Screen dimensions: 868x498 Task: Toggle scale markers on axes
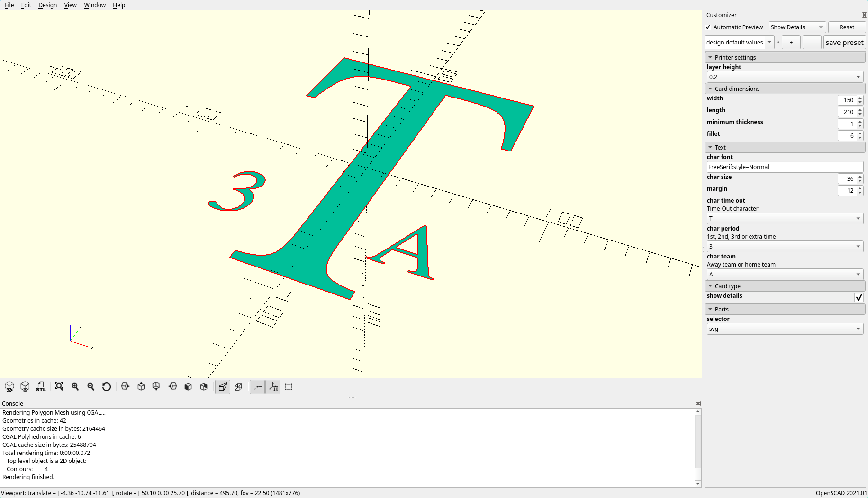click(273, 387)
